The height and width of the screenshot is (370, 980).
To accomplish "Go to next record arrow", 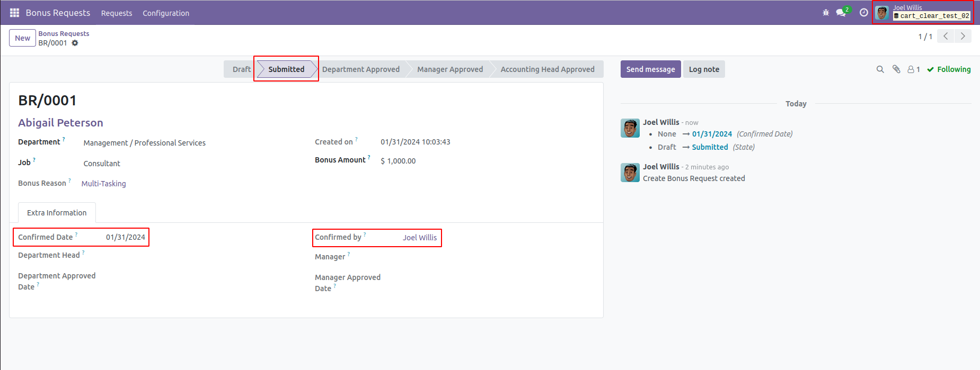I will 963,36.
